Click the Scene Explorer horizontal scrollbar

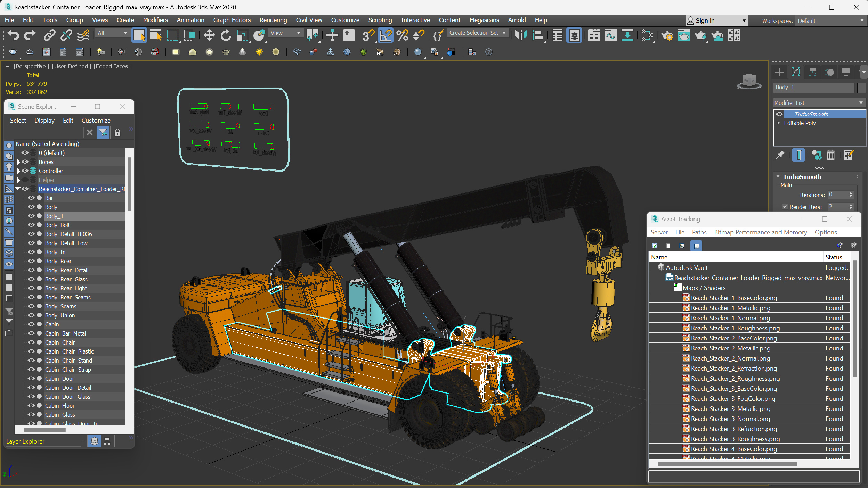(x=44, y=430)
